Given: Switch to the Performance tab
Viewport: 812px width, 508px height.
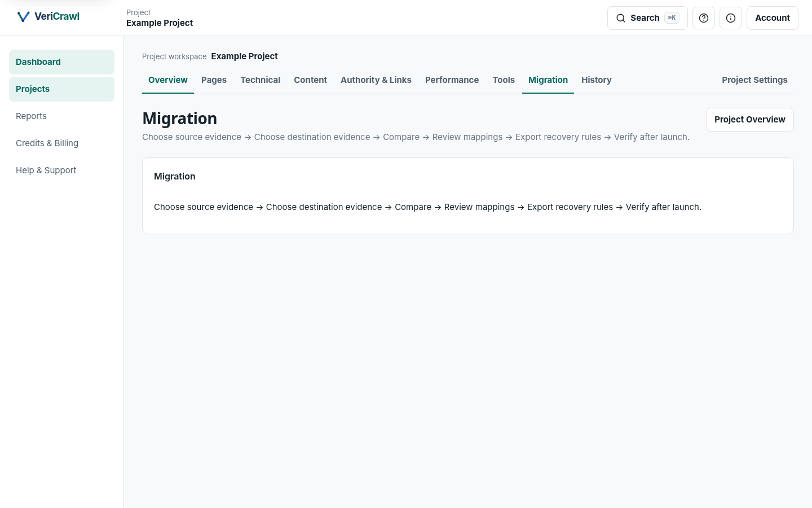Looking at the screenshot, I should [x=452, y=80].
